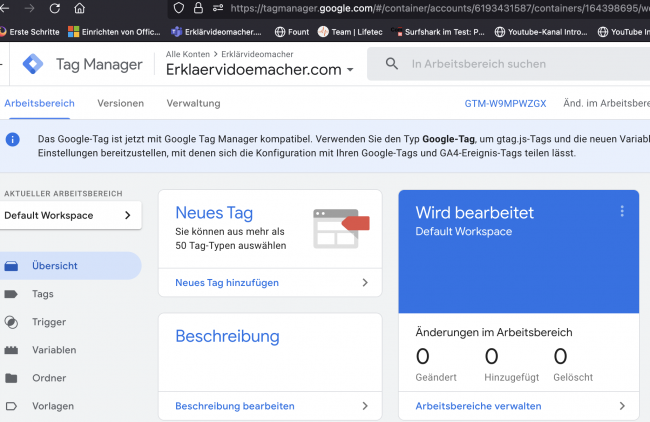Viewport: 650px width, 422px height.
Task: Click the Trigger circle icon
Action: coord(11,322)
